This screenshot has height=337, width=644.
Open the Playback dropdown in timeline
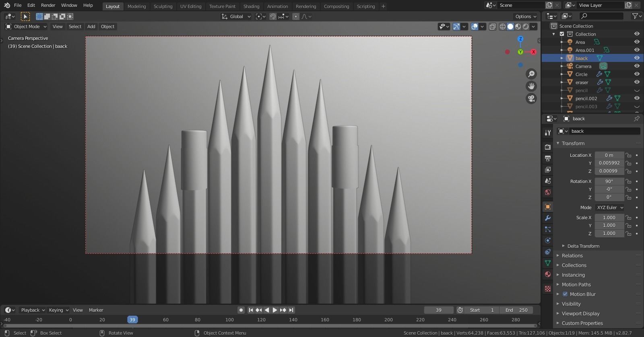32,310
